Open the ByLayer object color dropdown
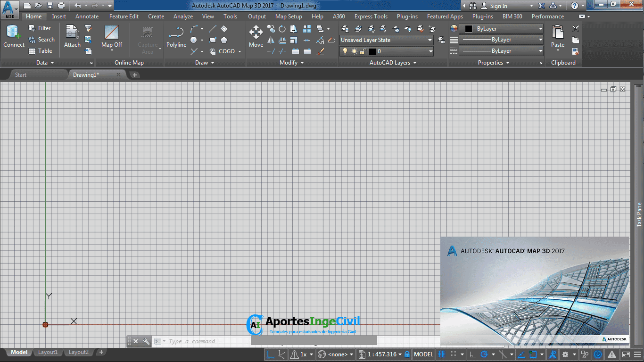 [x=501, y=29]
